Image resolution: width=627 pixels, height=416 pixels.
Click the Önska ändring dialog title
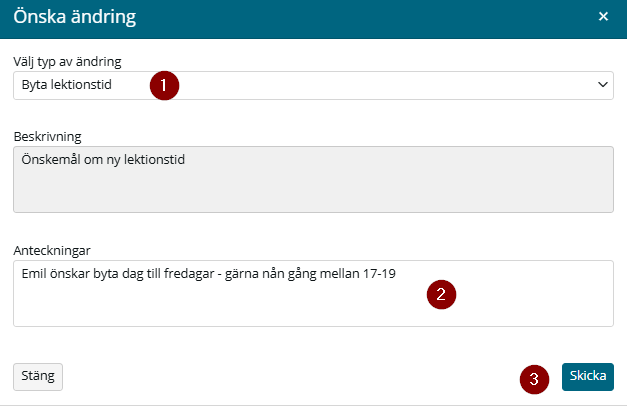[75, 17]
